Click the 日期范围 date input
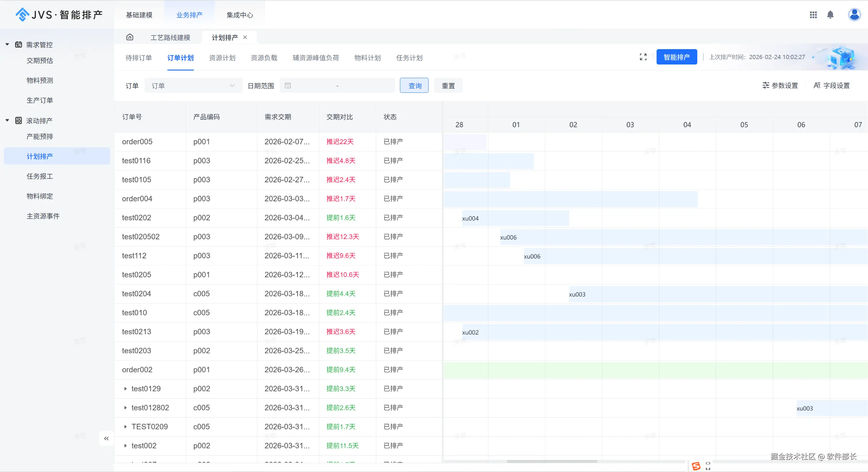The width and height of the screenshot is (868, 472). click(337, 86)
